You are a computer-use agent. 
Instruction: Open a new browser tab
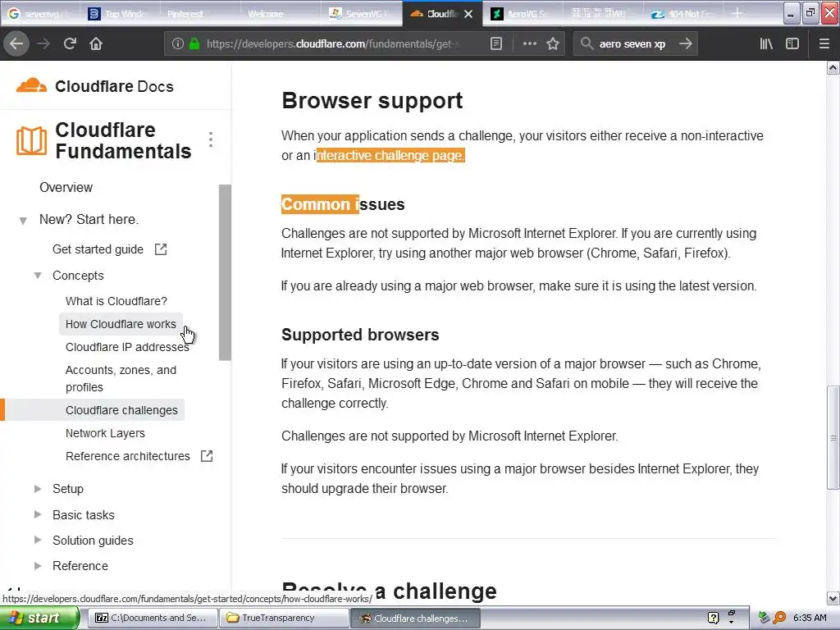[x=737, y=13]
